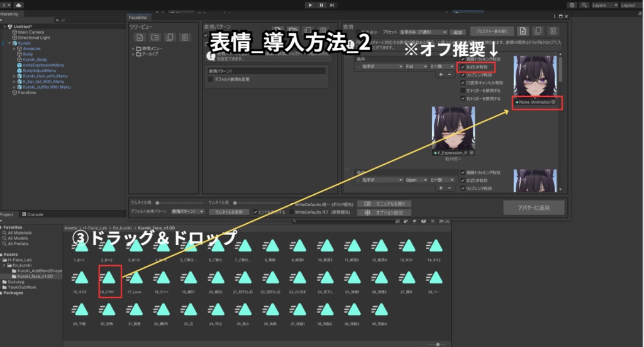The width and height of the screenshot is (644, 347).
Task: Open object picker for K_Expression_R field
Action: pyautogui.click(x=472, y=153)
